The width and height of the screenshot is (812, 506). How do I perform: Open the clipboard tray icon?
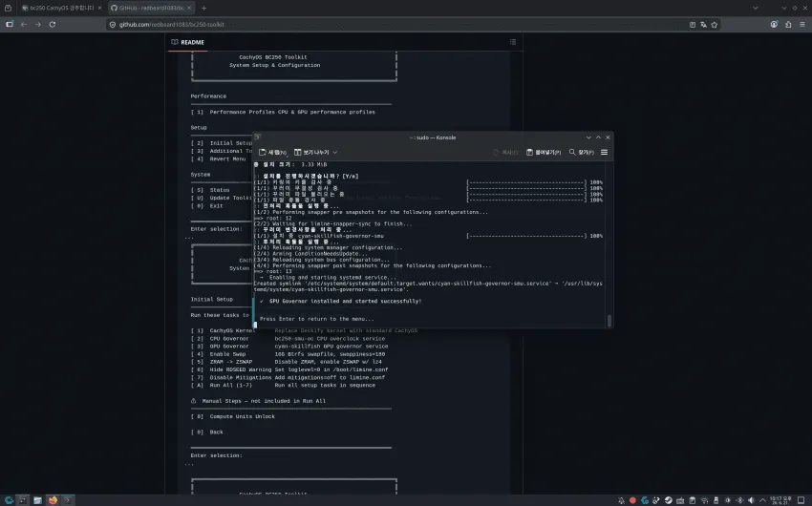coord(693,500)
